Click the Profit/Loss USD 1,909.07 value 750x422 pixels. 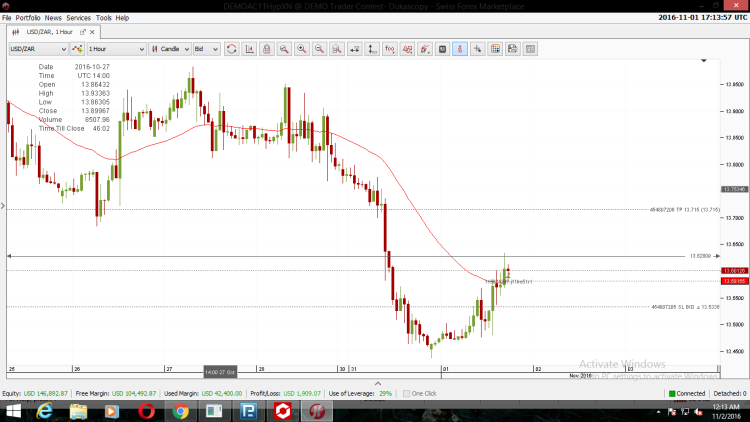click(x=302, y=393)
